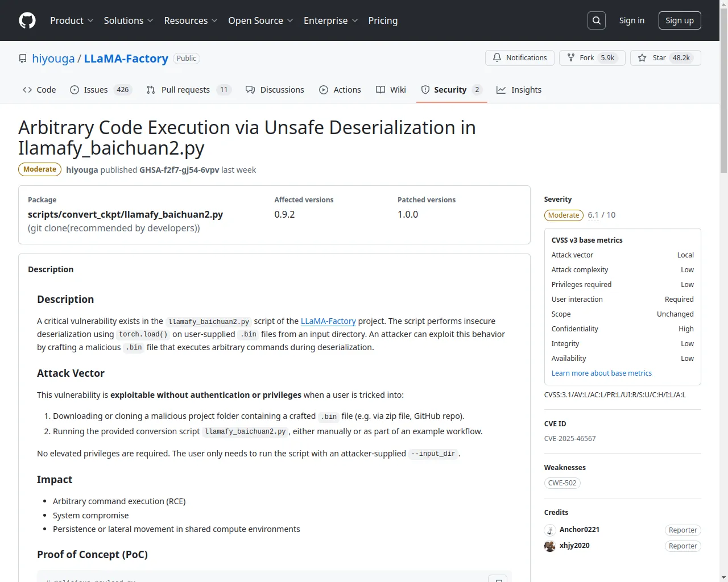Switch to the Insights tab
728x582 pixels.
tap(519, 90)
